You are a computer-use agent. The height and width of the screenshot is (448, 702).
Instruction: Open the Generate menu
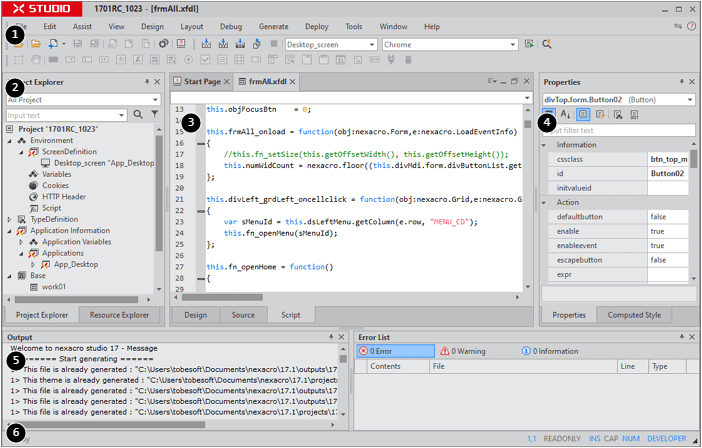coord(273,26)
